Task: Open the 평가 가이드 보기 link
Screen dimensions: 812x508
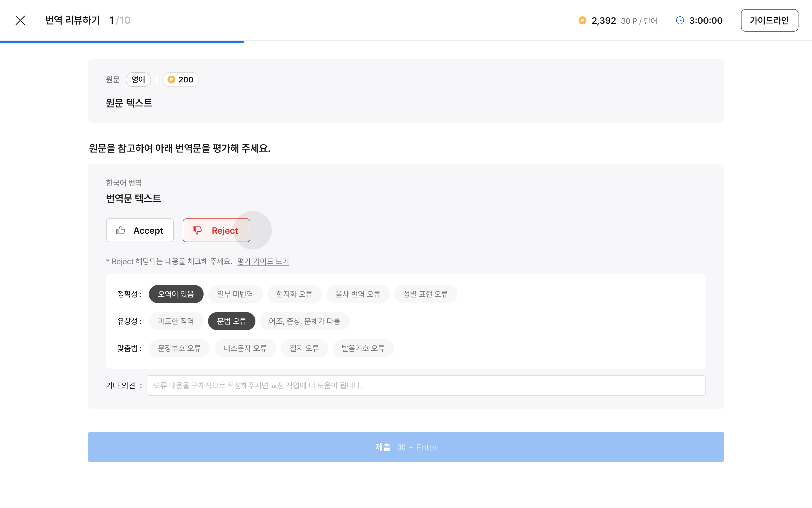Action: 263,261
